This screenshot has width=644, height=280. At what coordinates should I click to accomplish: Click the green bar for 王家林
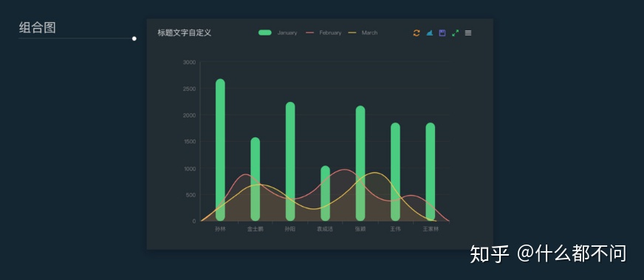tap(431, 171)
